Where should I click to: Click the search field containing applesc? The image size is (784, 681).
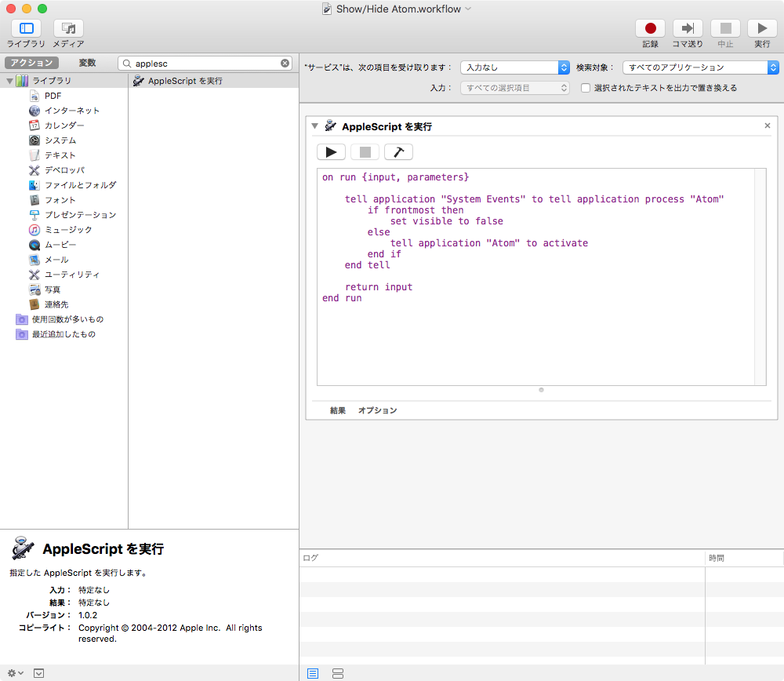205,64
